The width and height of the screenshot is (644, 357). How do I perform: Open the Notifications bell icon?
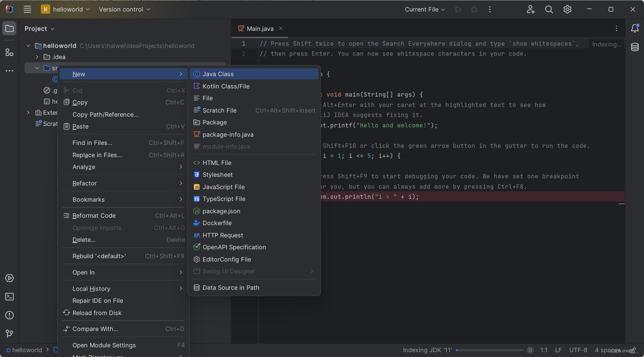(x=635, y=28)
